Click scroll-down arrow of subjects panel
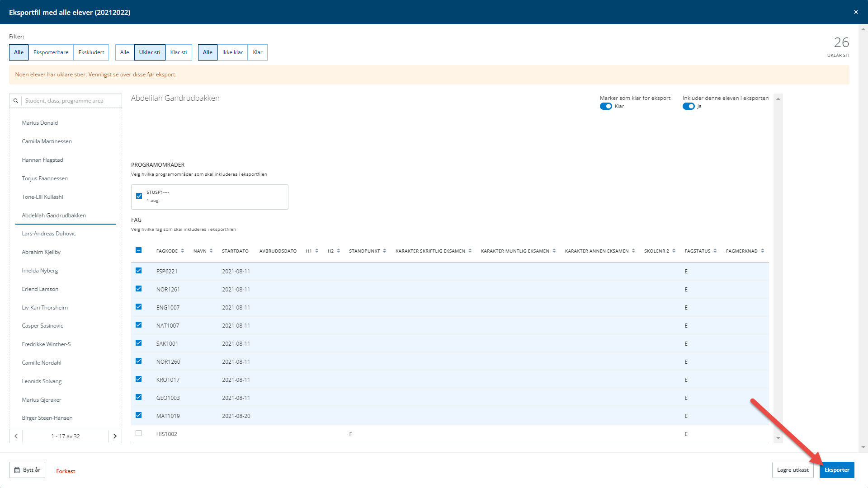The image size is (868, 488). 778,438
